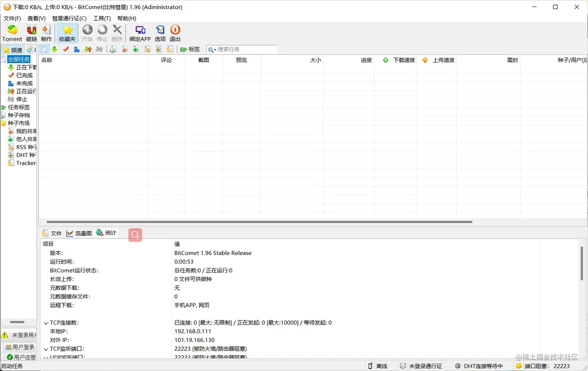Select 全部任务 in the sidebar tree
This screenshot has width=588, height=371.
pos(19,59)
